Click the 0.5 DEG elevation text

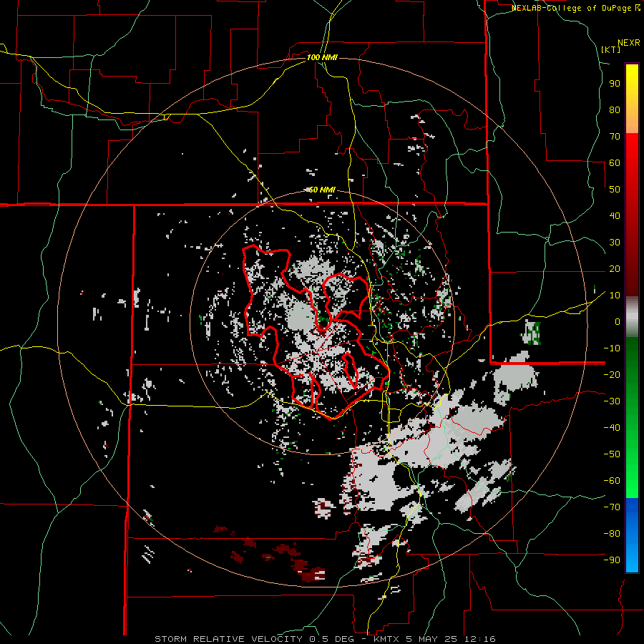[333, 639]
